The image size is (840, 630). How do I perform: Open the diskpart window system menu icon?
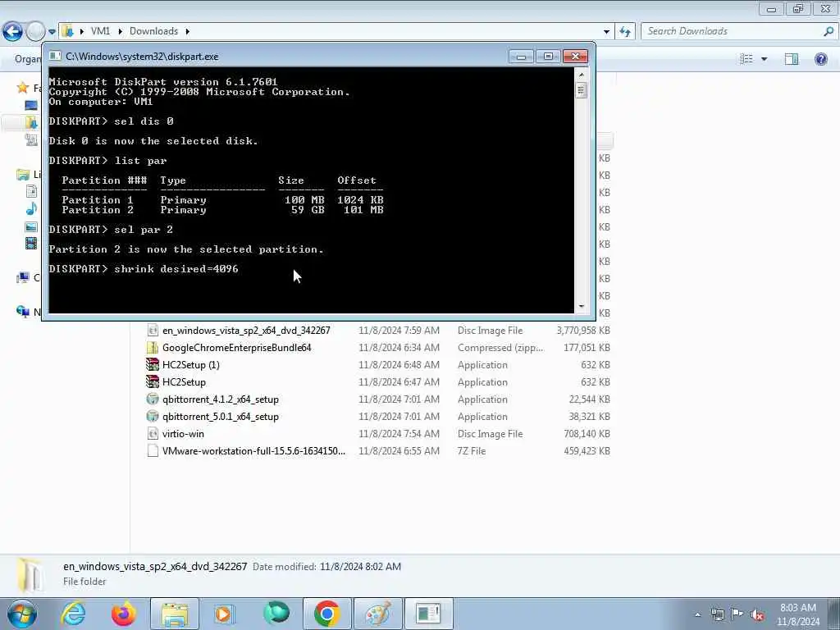[x=55, y=56]
